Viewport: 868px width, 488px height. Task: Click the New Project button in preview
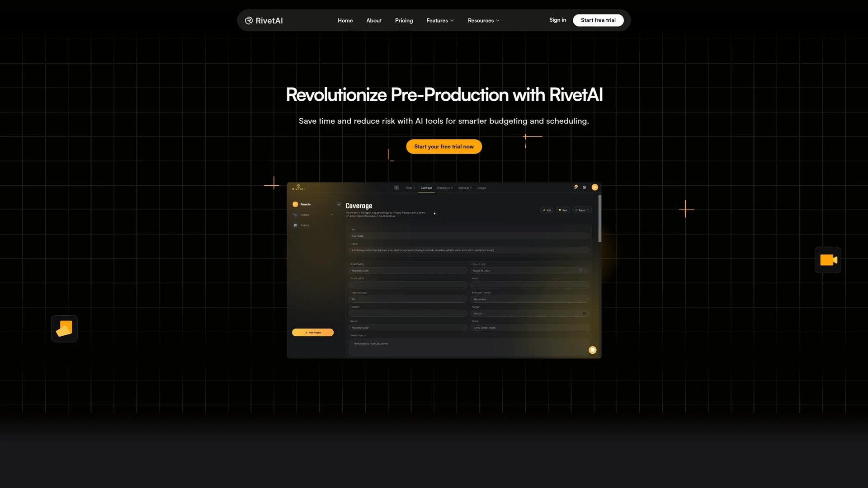click(313, 333)
